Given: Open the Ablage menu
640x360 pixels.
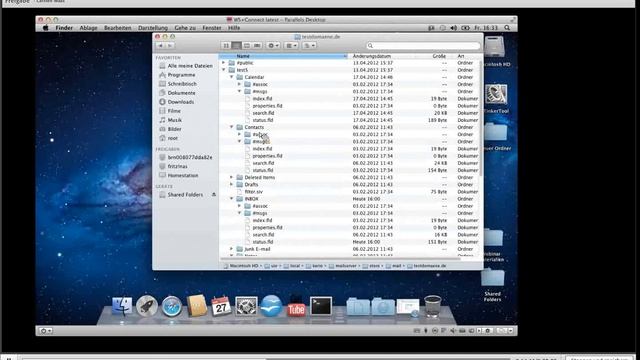Looking at the screenshot, I should [89, 28].
